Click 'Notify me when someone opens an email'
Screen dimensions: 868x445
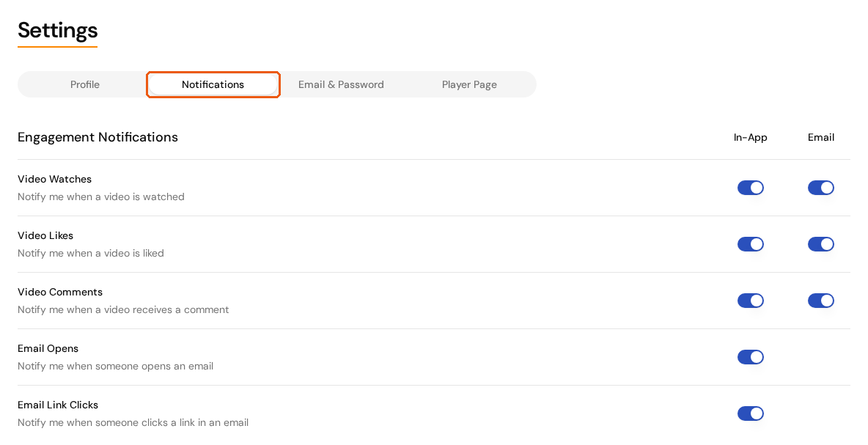tap(116, 367)
